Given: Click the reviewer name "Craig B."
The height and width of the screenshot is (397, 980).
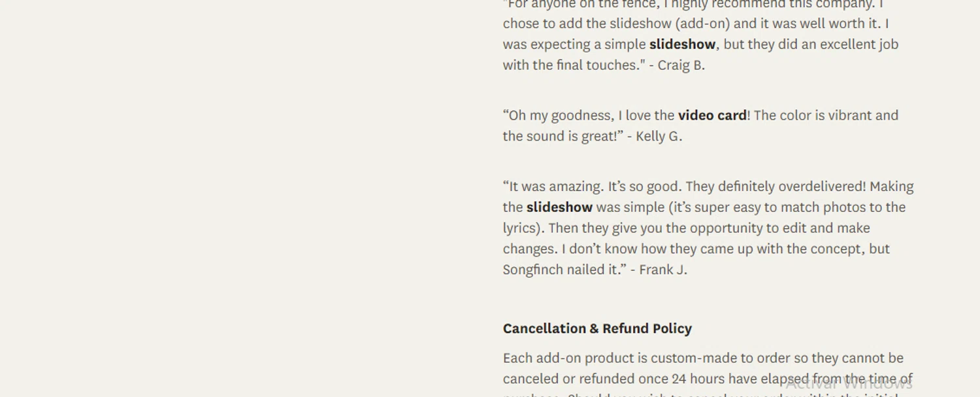Looking at the screenshot, I should pos(681,65).
